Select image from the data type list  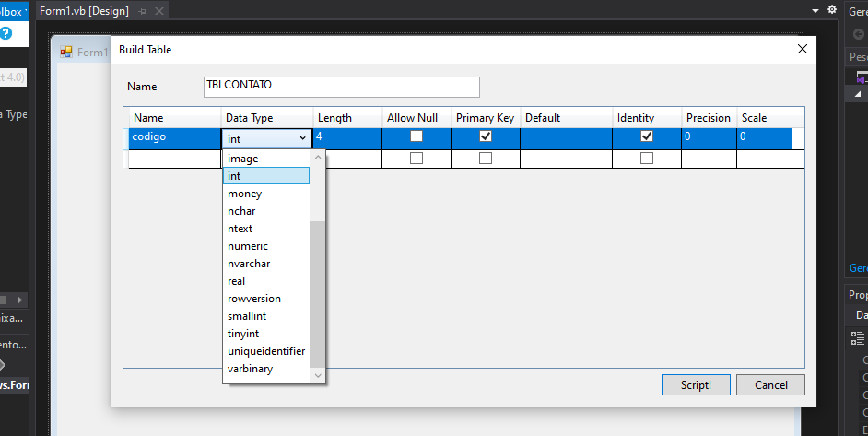click(265, 159)
